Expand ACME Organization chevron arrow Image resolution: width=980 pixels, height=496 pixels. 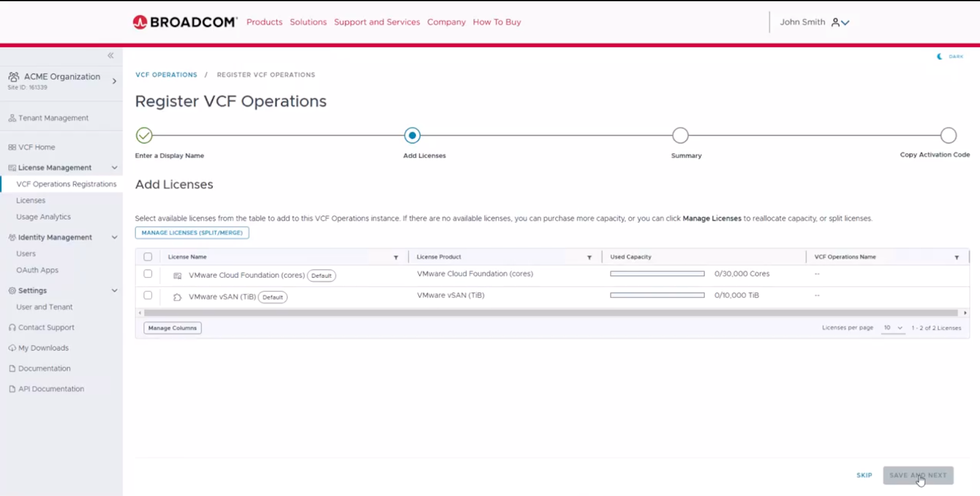114,80
